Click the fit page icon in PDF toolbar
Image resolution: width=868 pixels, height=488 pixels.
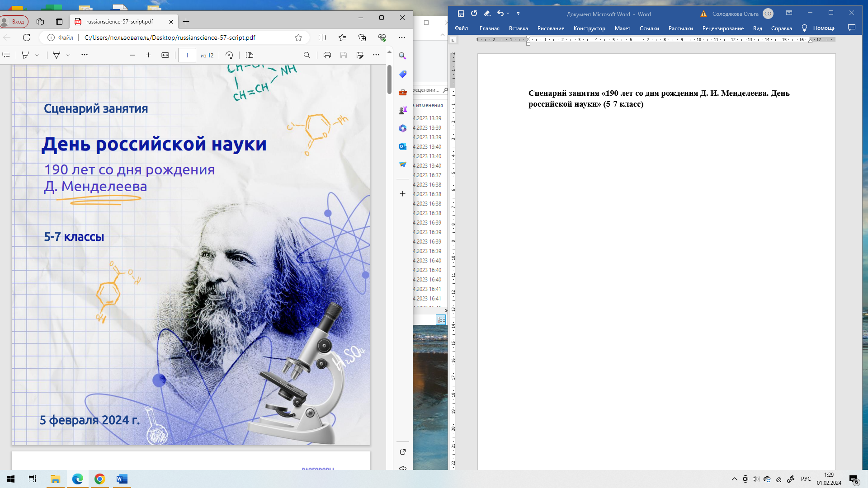[165, 55]
